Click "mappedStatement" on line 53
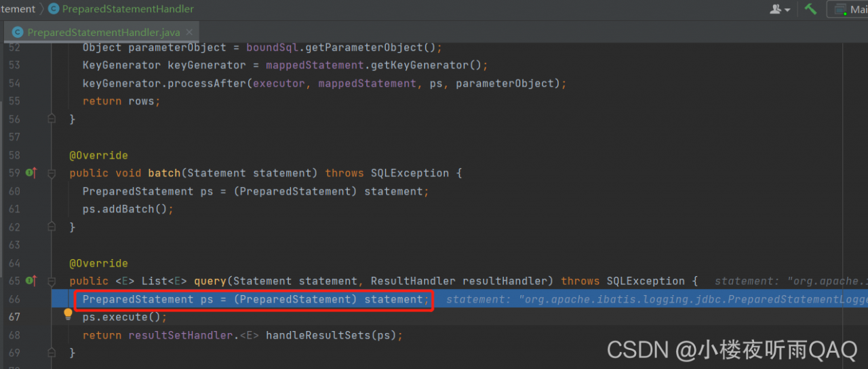The height and width of the screenshot is (369, 868). (x=315, y=65)
